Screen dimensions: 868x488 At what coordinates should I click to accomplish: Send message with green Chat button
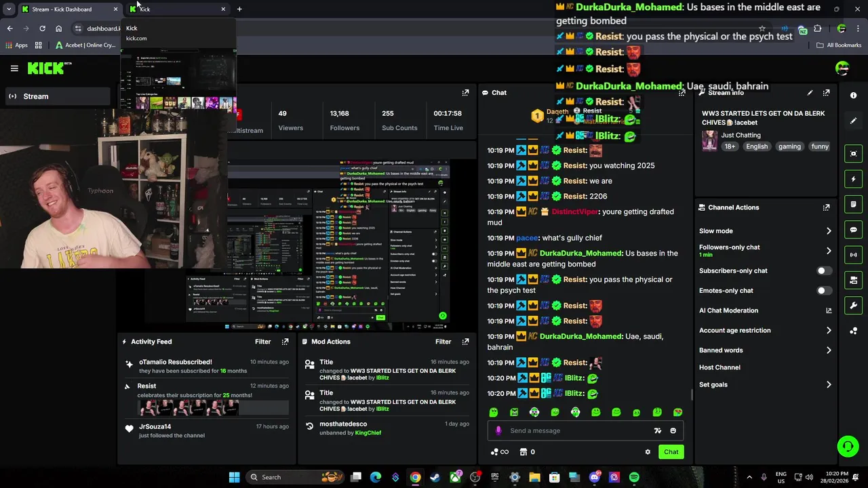coord(671,452)
